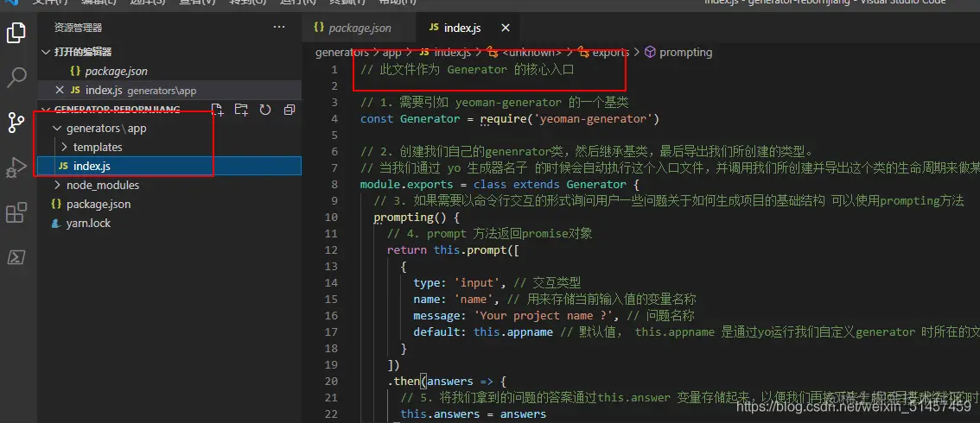Click '.then(answers => {' on line 20
This screenshot has width=980, height=423.
(446, 382)
